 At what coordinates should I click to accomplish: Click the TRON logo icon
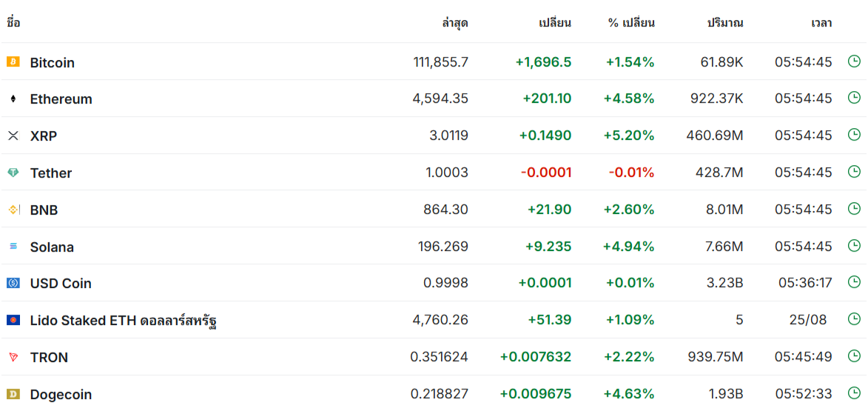pyautogui.click(x=13, y=357)
